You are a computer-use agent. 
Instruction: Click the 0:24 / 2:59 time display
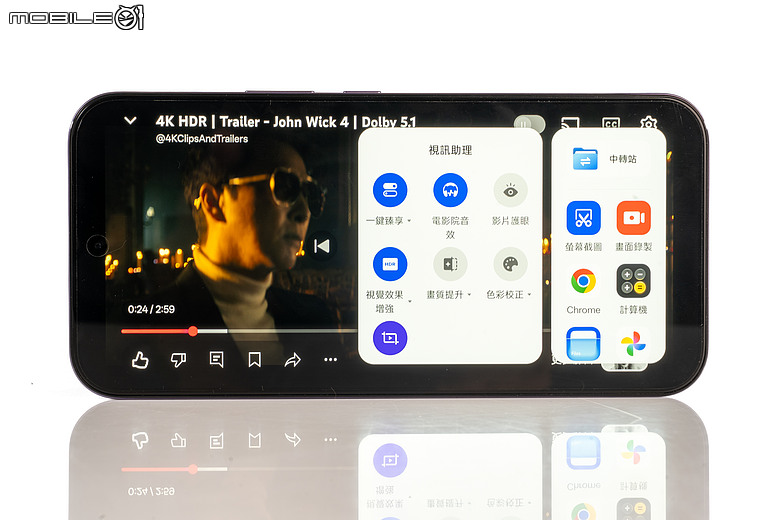point(151,309)
